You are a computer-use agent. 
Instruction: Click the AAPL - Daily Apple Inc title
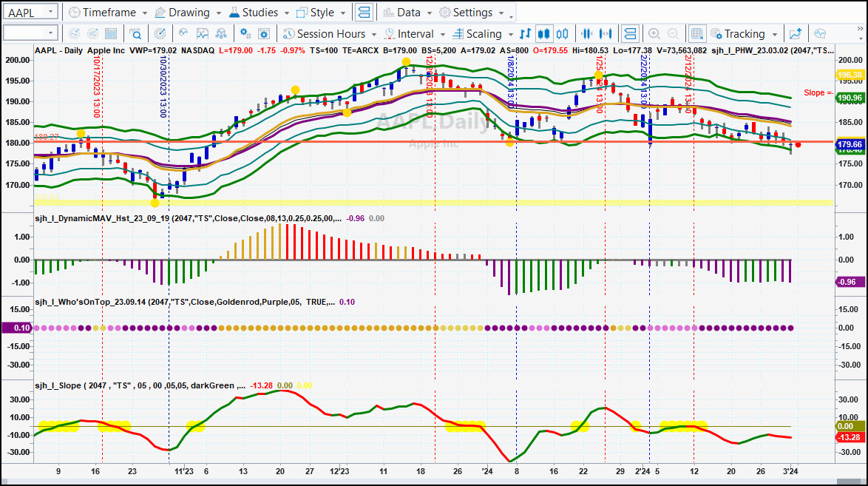80,50
